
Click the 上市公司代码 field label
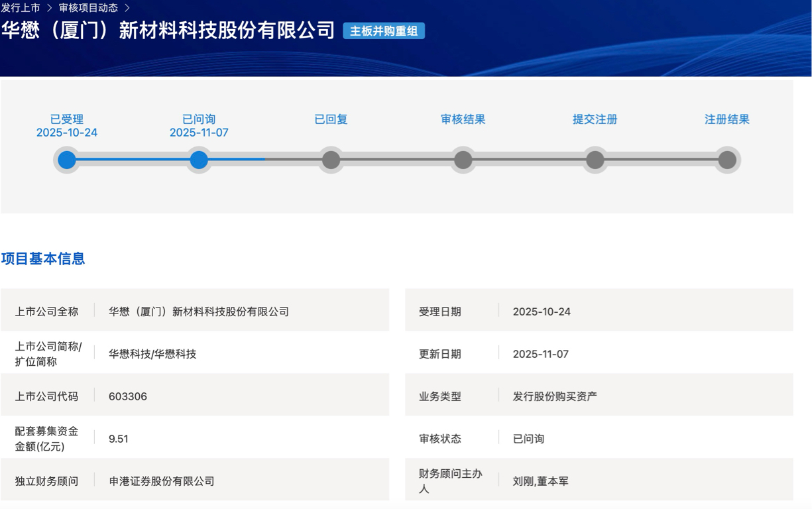(46, 396)
